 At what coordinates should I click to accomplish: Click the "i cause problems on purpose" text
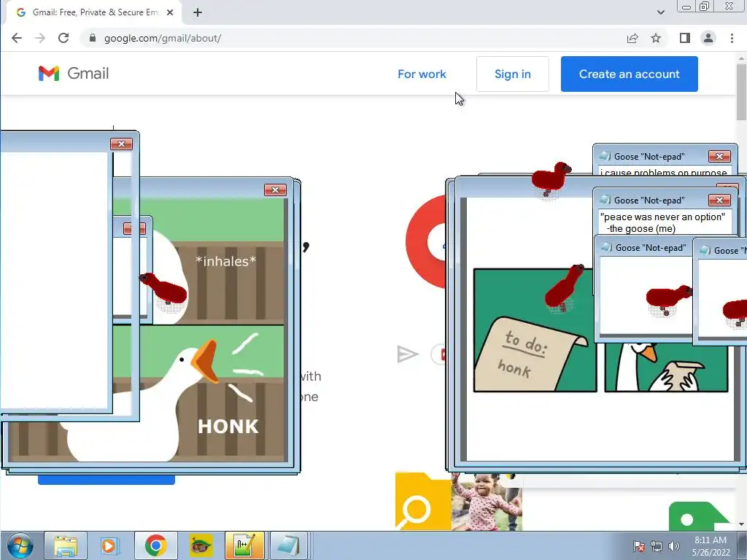coord(664,172)
